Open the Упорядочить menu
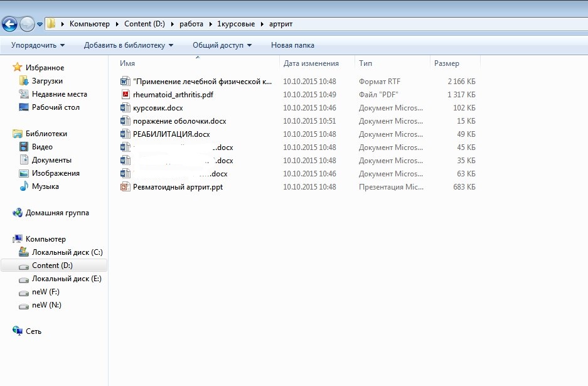Viewport: 588px width, 386px height. (38, 45)
